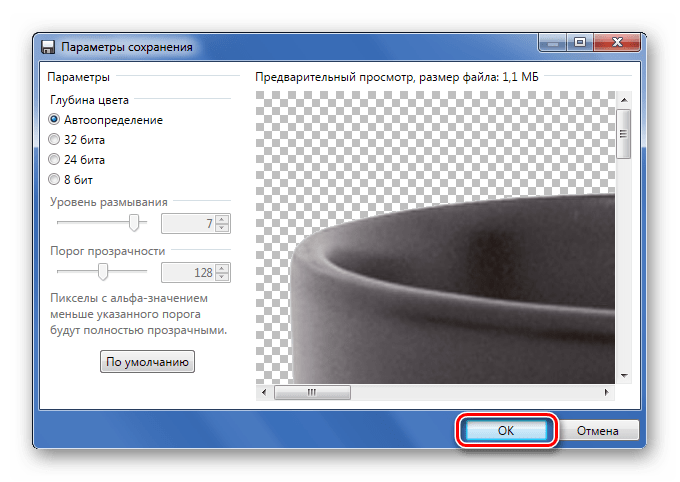Viewport: 680px width, 482px height.
Task: Maximize the Параметры сохранения window
Action: [580, 42]
